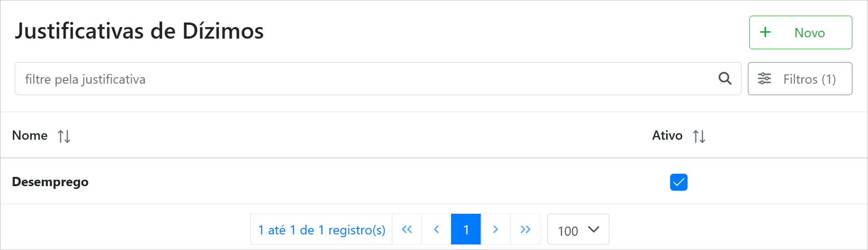Click the 'Justificativas de Dízimos' page title

(139, 31)
